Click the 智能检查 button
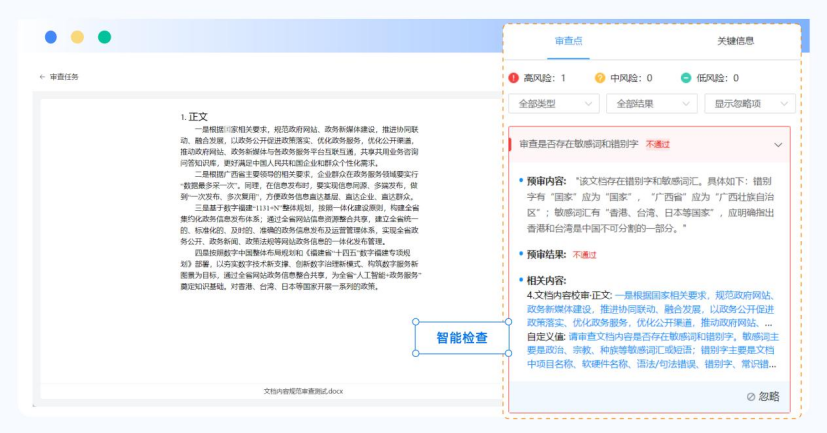827x433 pixels. pyautogui.click(x=461, y=338)
